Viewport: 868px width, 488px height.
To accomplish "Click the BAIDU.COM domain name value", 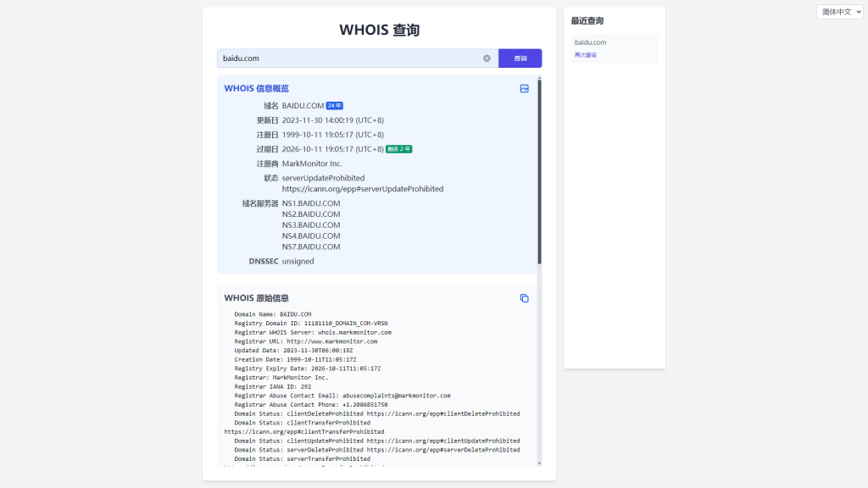I will tap(303, 106).
